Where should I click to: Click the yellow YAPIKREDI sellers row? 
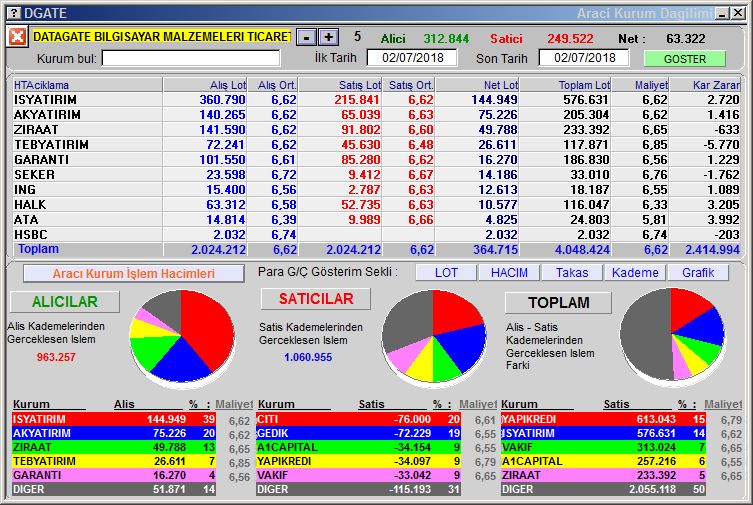(358, 461)
